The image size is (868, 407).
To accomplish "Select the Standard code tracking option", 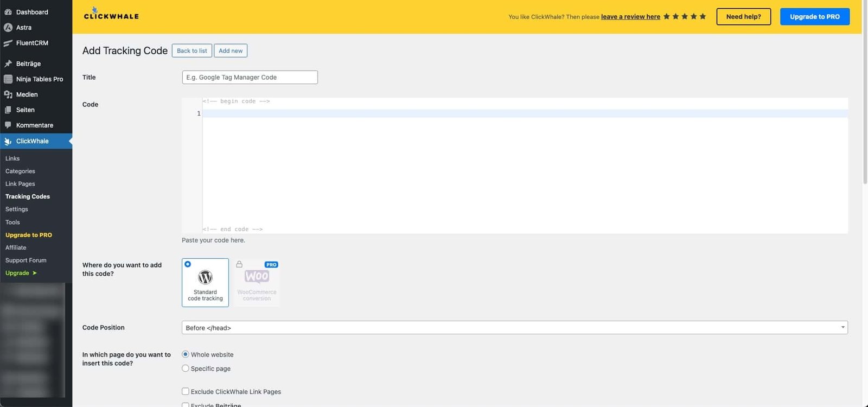I will point(205,283).
